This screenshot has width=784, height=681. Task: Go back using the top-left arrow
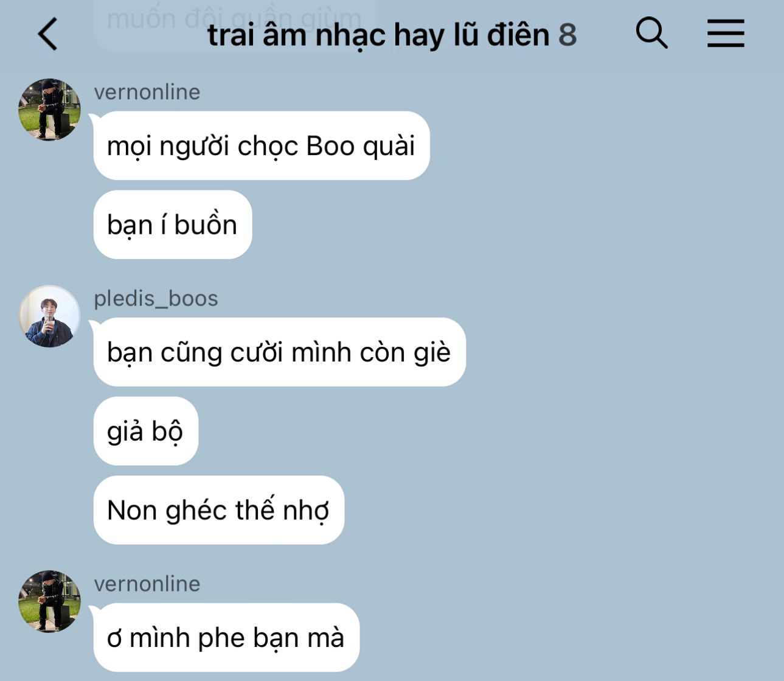click(48, 34)
